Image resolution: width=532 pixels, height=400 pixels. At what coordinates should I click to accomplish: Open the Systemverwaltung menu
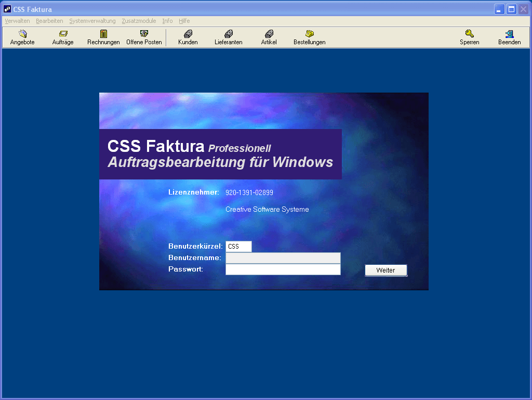(x=92, y=21)
